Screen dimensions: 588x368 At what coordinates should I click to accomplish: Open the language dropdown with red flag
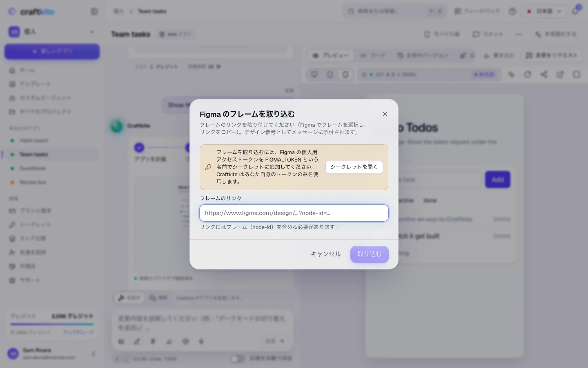click(544, 11)
